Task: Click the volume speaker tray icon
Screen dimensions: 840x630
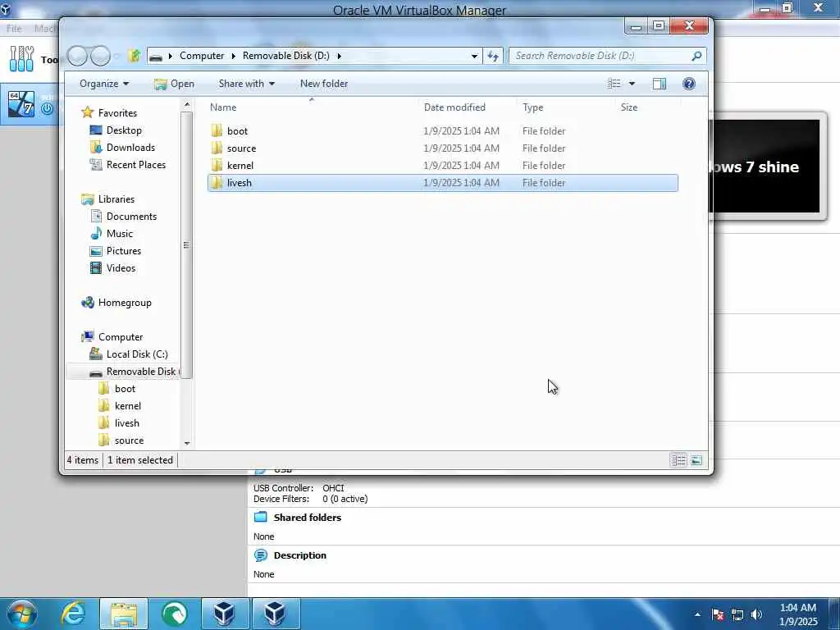Action: click(x=756, y=614)
